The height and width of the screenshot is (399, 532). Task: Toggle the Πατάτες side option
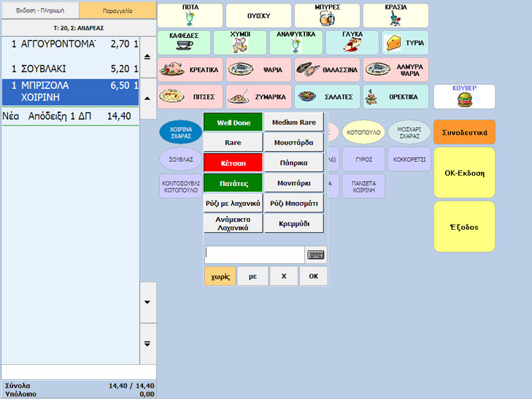point(232,183)
